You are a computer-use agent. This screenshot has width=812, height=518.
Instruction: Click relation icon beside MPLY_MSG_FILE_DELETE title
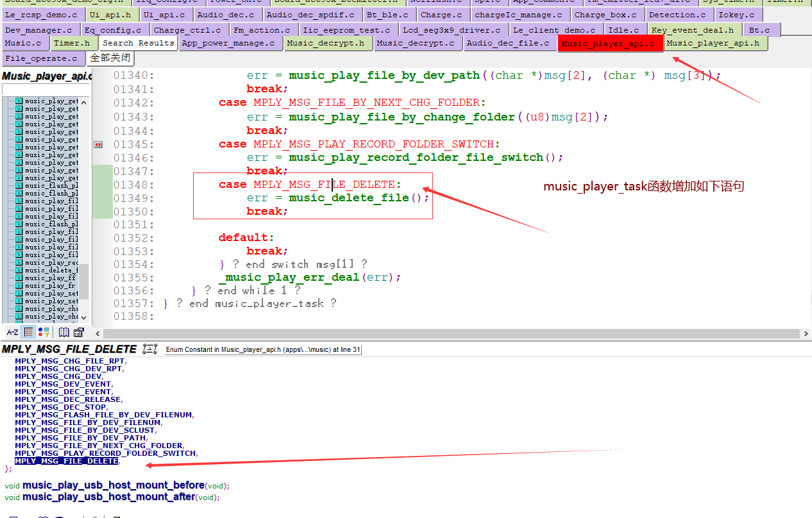point(150,349)
